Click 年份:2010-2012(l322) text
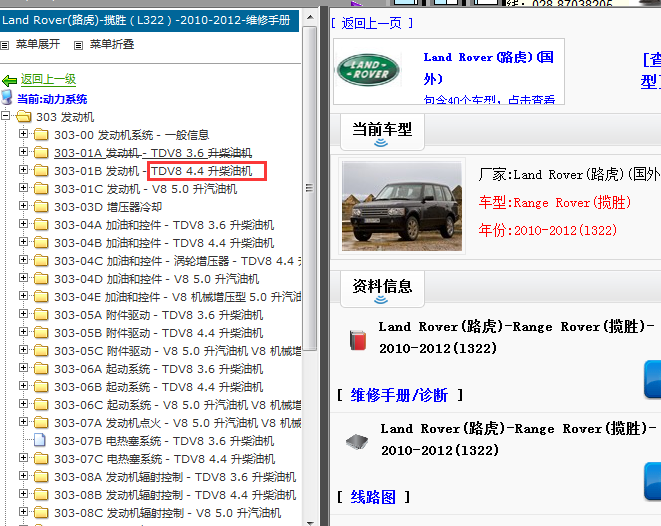This screenshot has width=661, height=526. [x=548, y=231]
